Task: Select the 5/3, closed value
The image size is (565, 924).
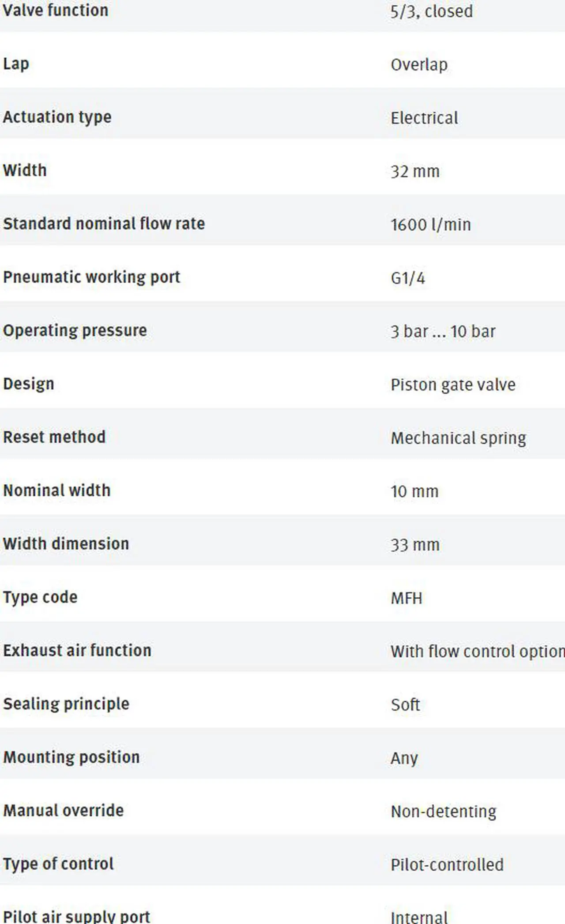Action: click(x=431, y=11)
